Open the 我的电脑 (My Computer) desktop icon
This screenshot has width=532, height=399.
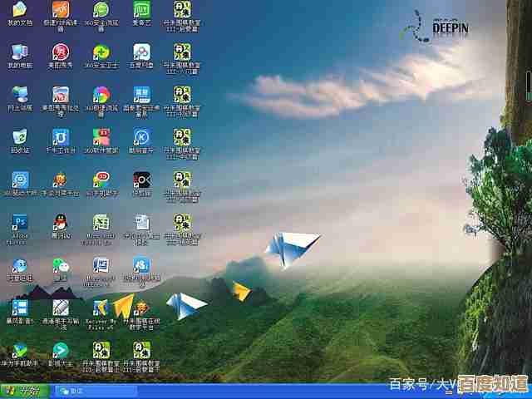click(x=19, y=52)
